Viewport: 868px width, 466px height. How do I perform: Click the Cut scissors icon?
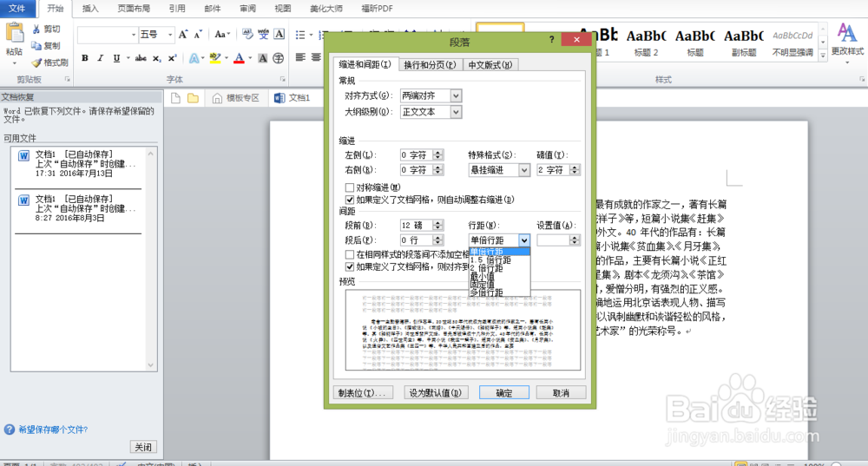pyautogui.click(x=36, y=29)
